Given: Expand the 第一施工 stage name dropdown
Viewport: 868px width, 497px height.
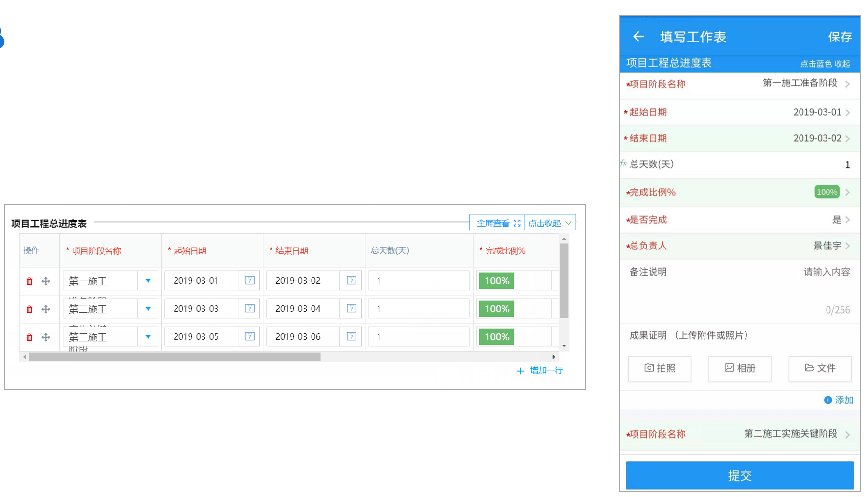Looking at the screenshot, I should (x=148, y=281).
